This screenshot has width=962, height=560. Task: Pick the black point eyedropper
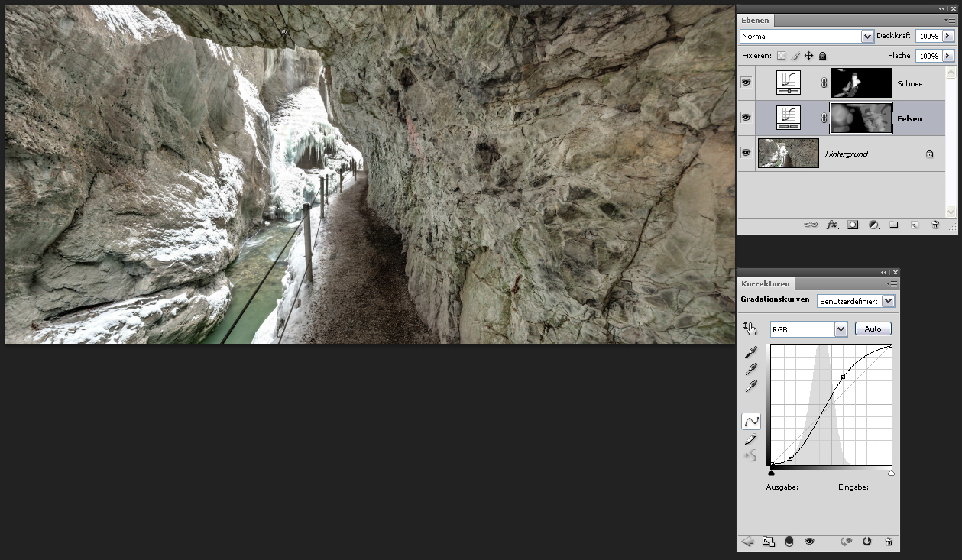coord(751,352)
